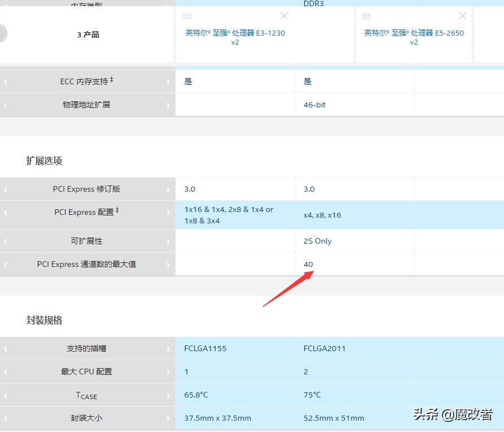Click the right chevron on the ECC 内存支持 row
Image resolution: width=504 pixels, height=432 pixels.
pyautogui.click(x=168, y=82)
